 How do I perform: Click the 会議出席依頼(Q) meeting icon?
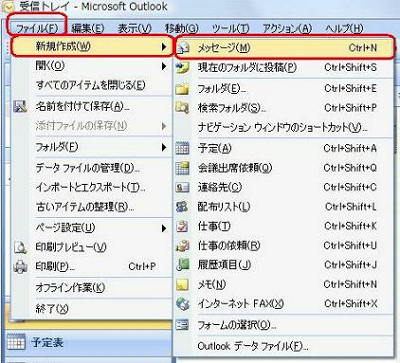pyautogui.click(x=183, y=168)
